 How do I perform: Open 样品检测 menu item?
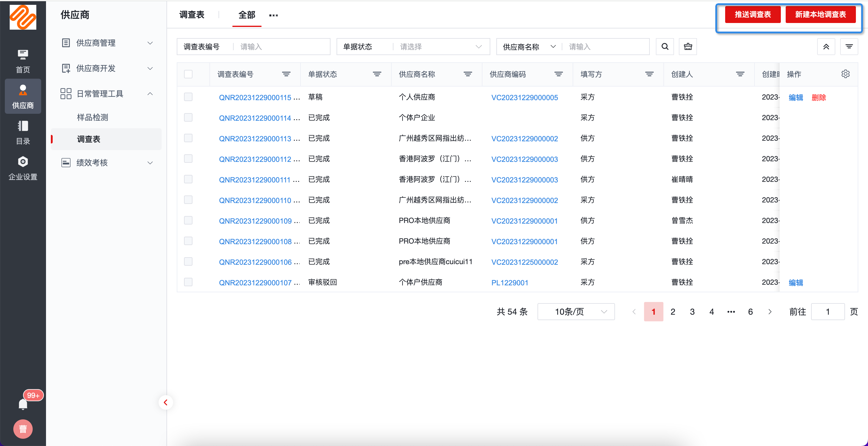[92, 117]
